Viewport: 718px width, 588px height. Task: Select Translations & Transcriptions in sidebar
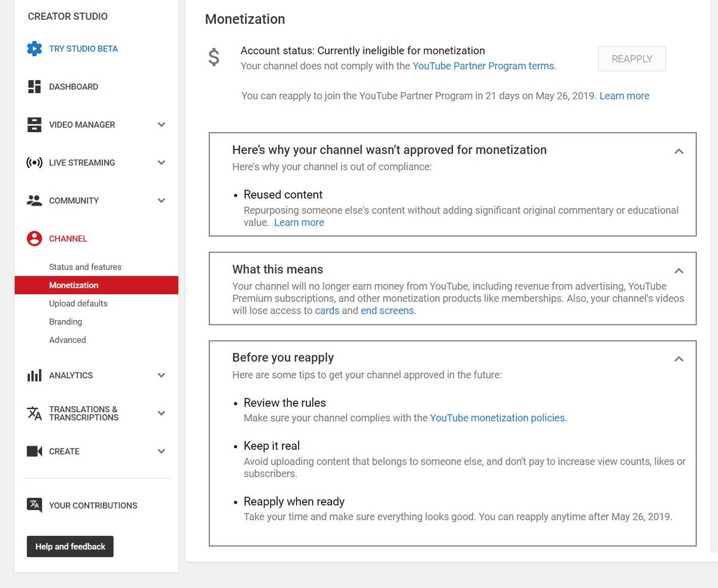84,413
